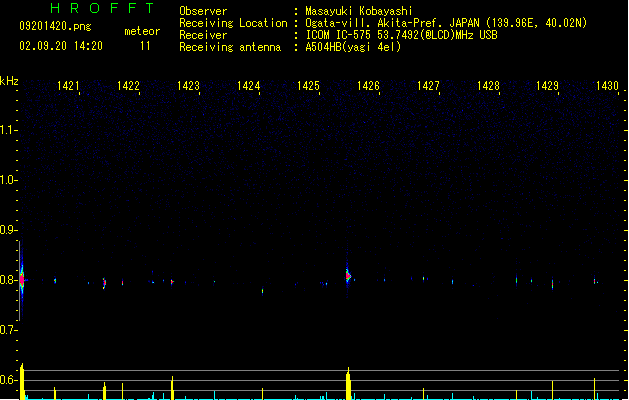Viewport: 629px width, 400px height.
Task: Click the 1425 time axis label
Action: click(308, 85)
